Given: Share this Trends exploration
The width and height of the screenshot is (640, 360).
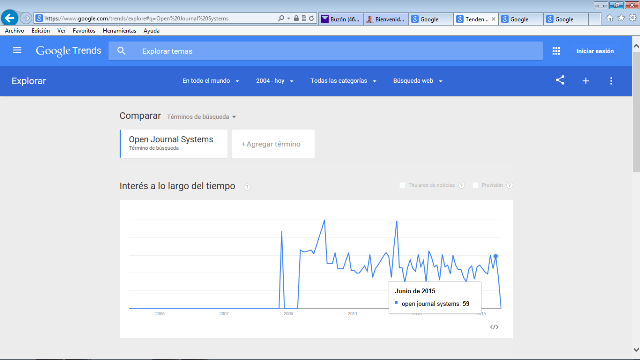Looking at the screenshot, I should pos(560,80).
